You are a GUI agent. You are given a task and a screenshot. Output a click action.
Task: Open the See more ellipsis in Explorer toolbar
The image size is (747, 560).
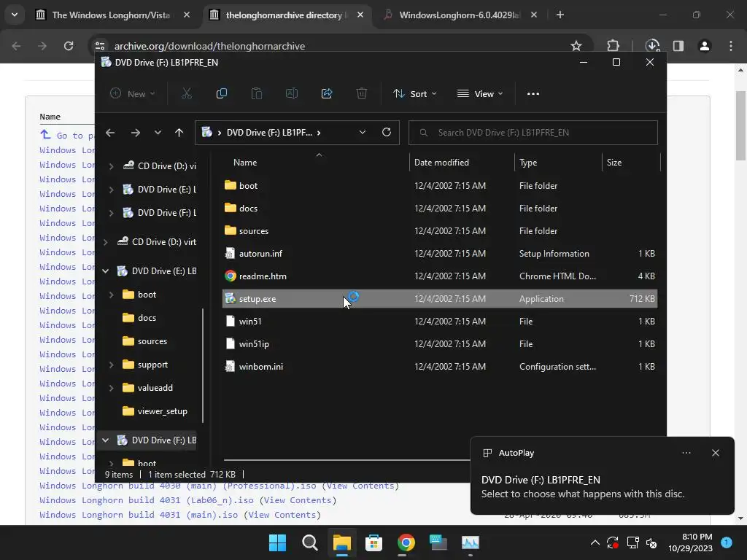(533, 94)
